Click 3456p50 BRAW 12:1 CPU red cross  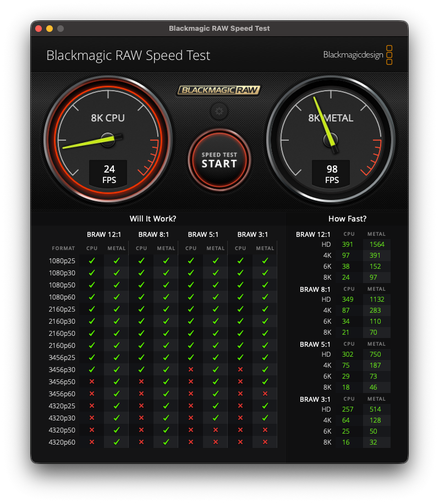coord(92,381)
